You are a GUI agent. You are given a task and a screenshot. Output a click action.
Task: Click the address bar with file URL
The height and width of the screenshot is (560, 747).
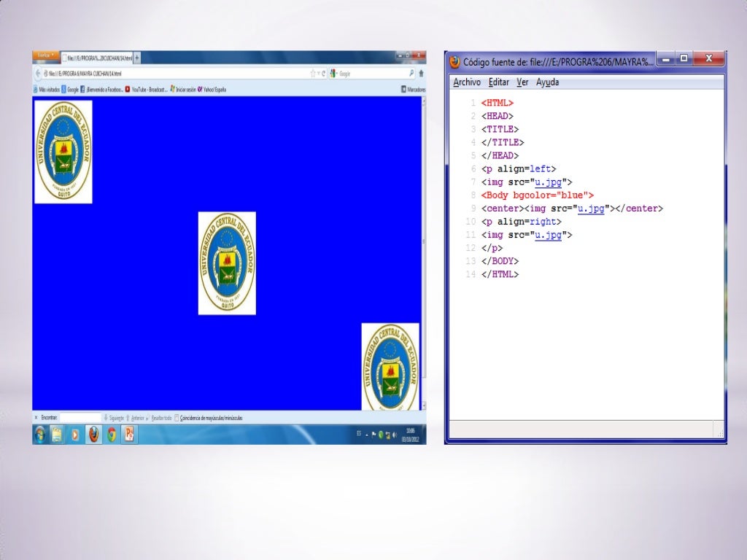[175, 74]
